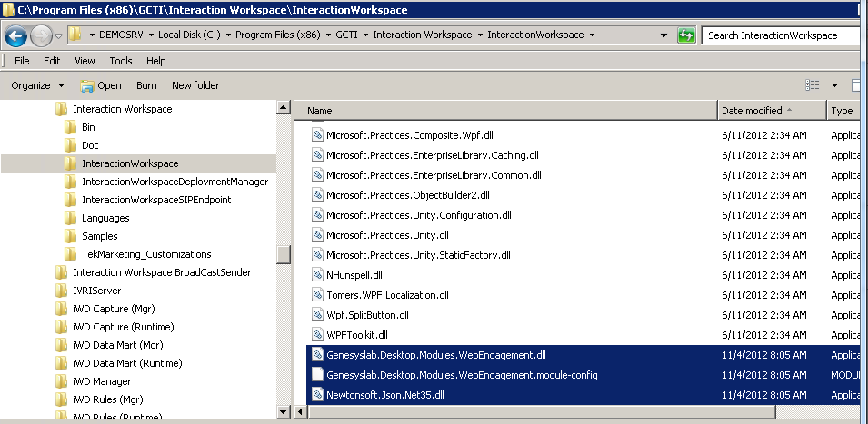
Task: Select the Newtonsoft.Json.Net35.dll file icon
Action: pos(318,395)
